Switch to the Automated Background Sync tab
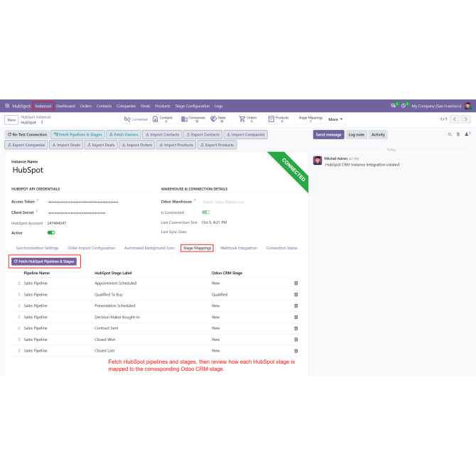The width and height of the screenshot is (476, 476). [x=149, y=248]
